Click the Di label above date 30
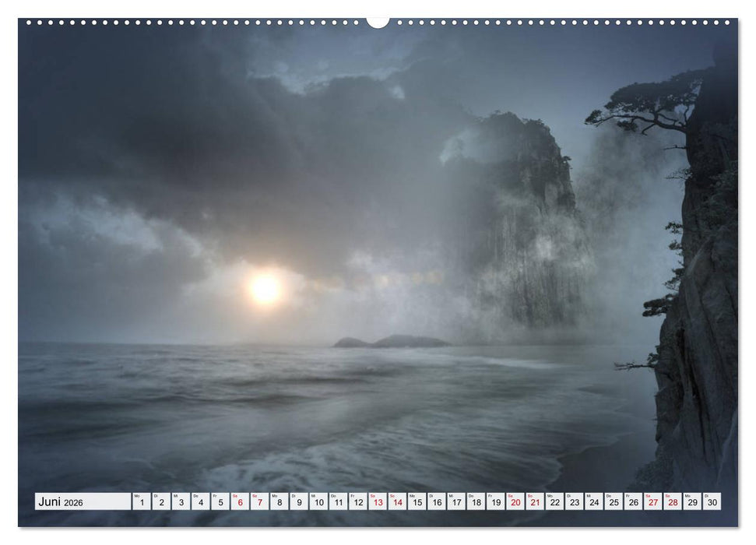756x545 pixels. [x=705, y=496]
